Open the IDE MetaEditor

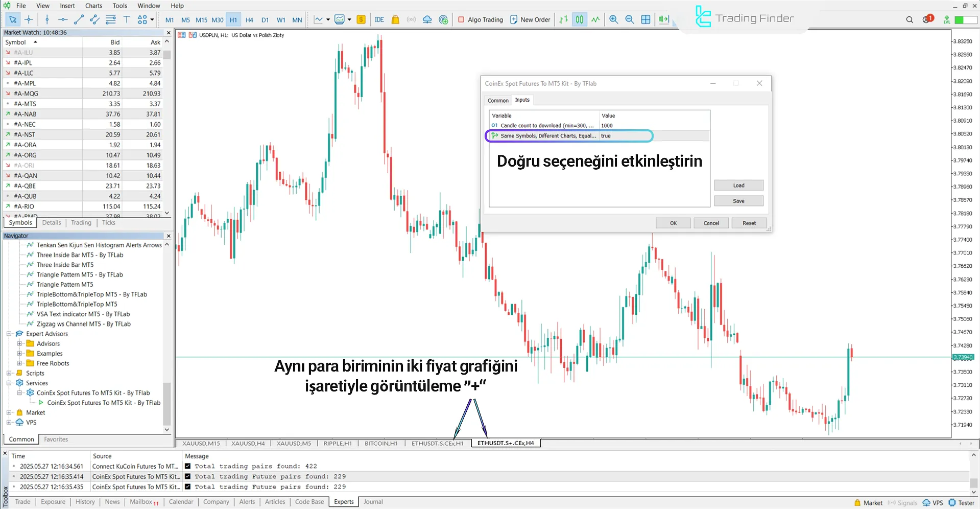tap(379, 19)
